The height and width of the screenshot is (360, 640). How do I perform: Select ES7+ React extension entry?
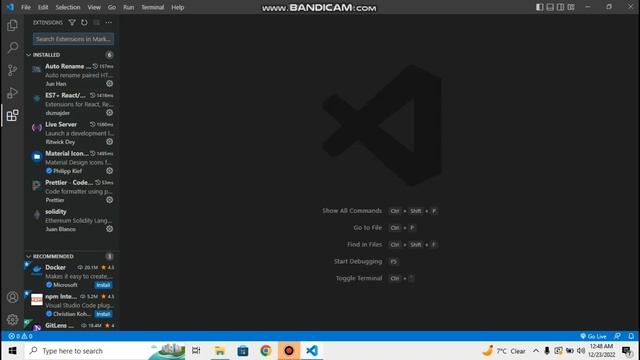point(72,104)
